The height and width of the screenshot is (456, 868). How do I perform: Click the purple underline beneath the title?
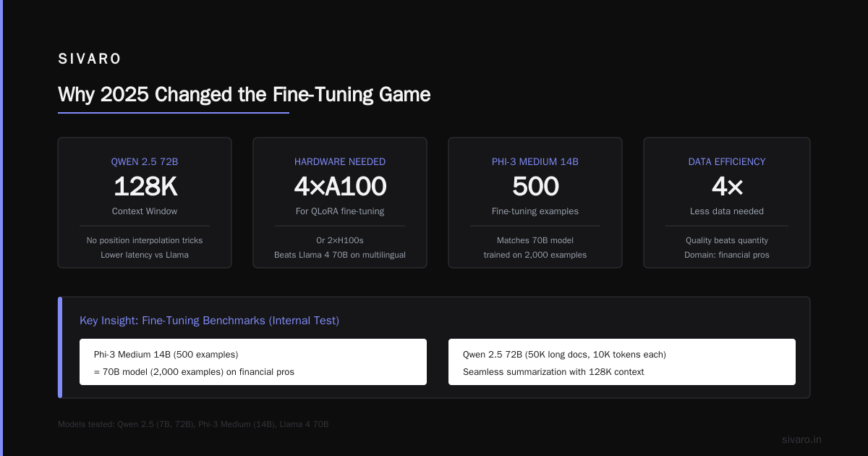coord(174,113)
